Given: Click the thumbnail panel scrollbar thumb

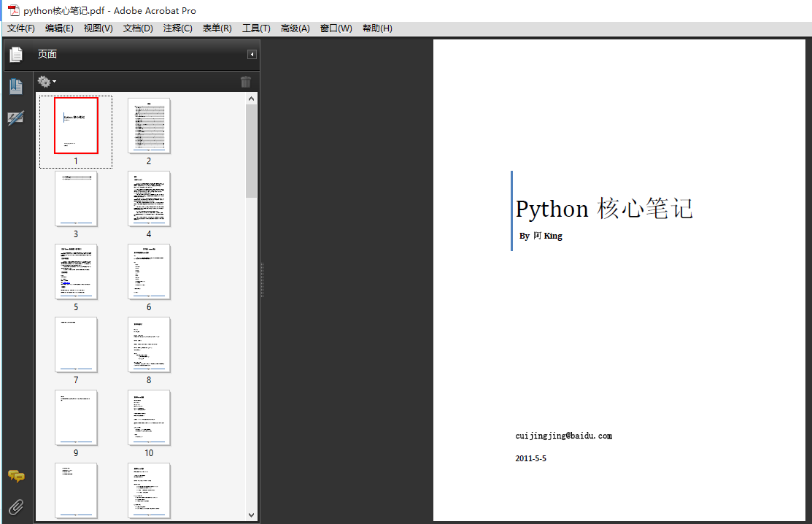Looking at the screenshot, I should tap(251, 150).
